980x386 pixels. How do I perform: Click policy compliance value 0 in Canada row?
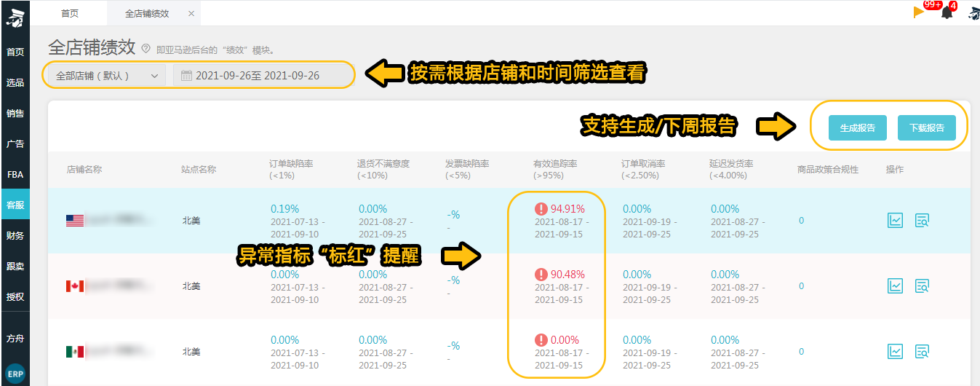pos(802,286)
